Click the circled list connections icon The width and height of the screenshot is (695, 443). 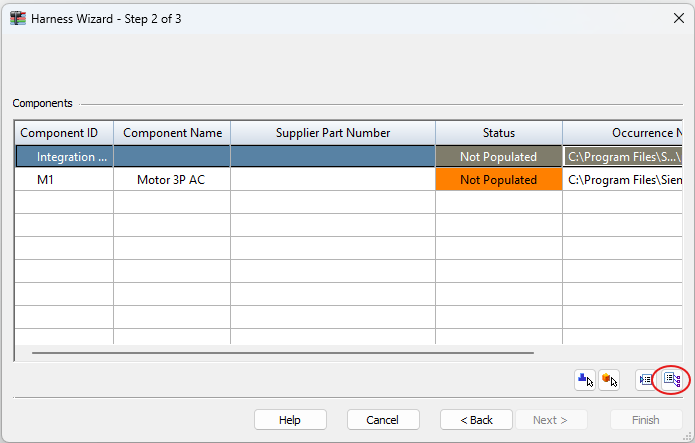click(672, 380)
